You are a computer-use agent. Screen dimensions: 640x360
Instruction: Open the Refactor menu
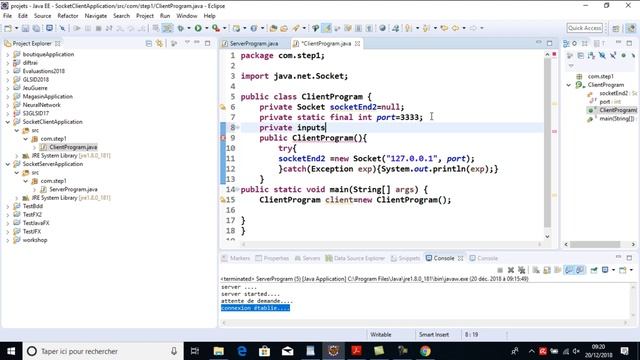click(68, 16)
